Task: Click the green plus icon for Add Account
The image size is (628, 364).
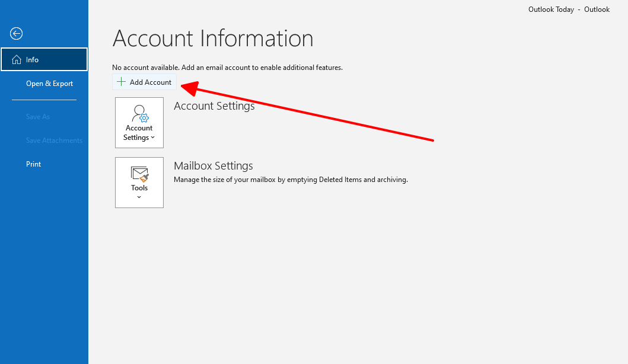Action: pyautogui.click(x=121, y=82)
